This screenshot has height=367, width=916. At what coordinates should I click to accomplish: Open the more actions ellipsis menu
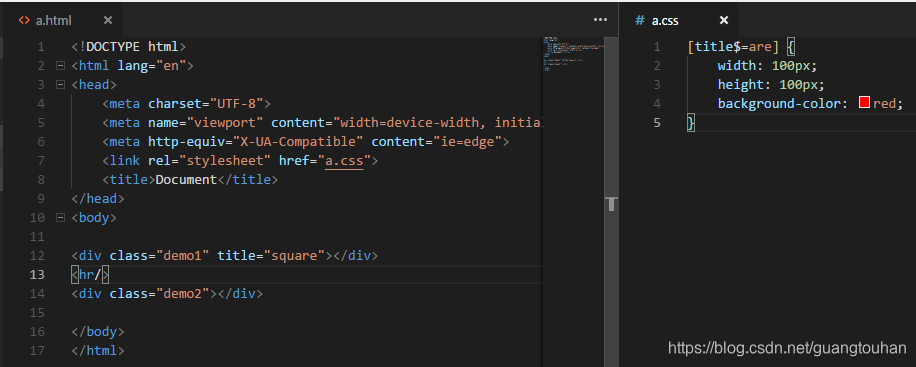(x=600, y=20)
